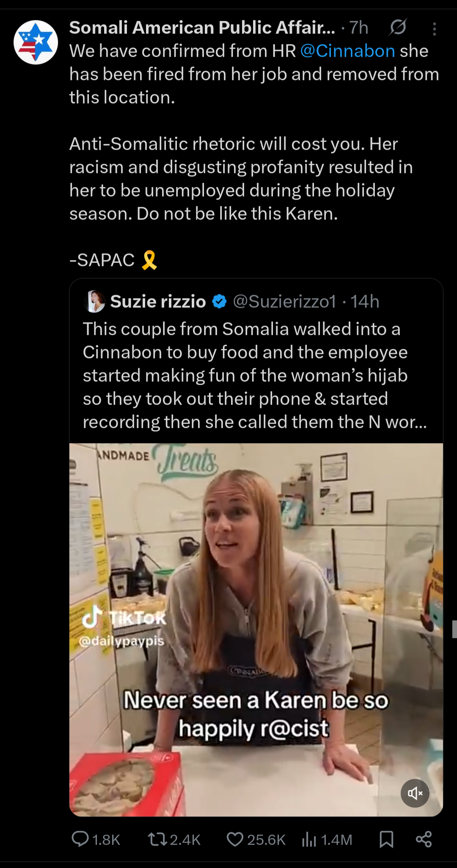The image size is (457, 868).
Task: Open the reply icon with 1.8K comments
Action: pyautogui.click(x=80, y=839)
